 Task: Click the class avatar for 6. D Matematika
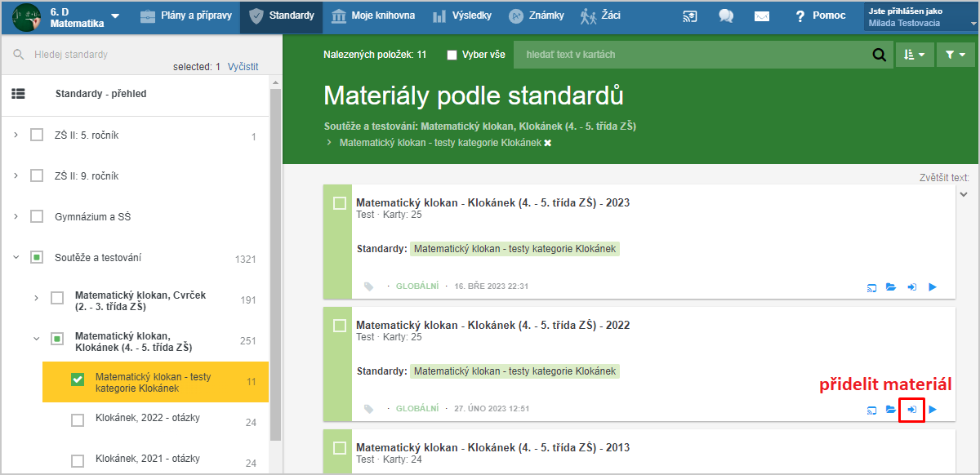27,17
